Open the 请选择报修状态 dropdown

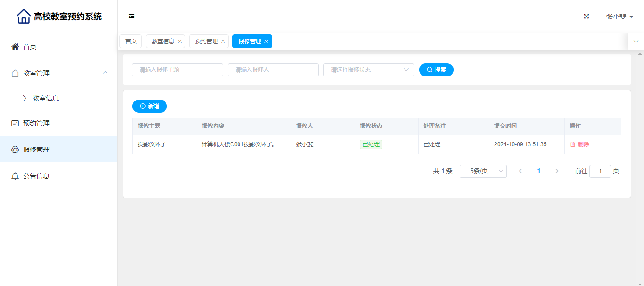pos(369,70)
